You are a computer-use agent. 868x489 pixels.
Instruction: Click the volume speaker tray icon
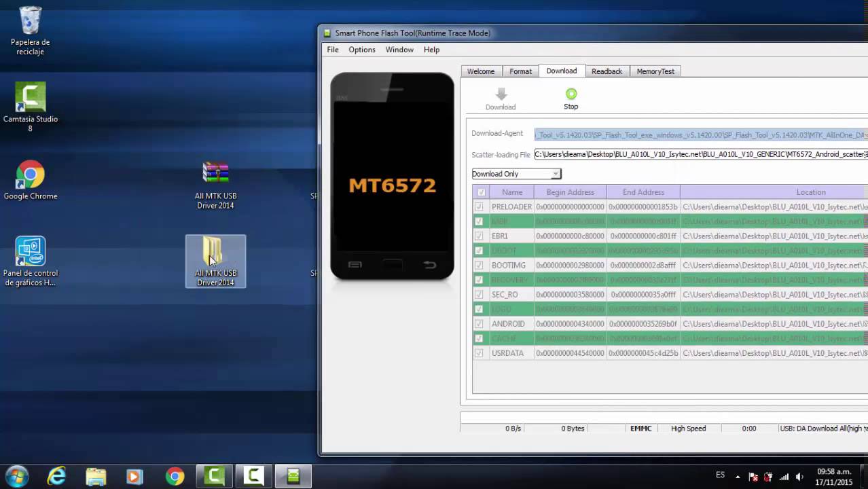(x=799, y=477)
